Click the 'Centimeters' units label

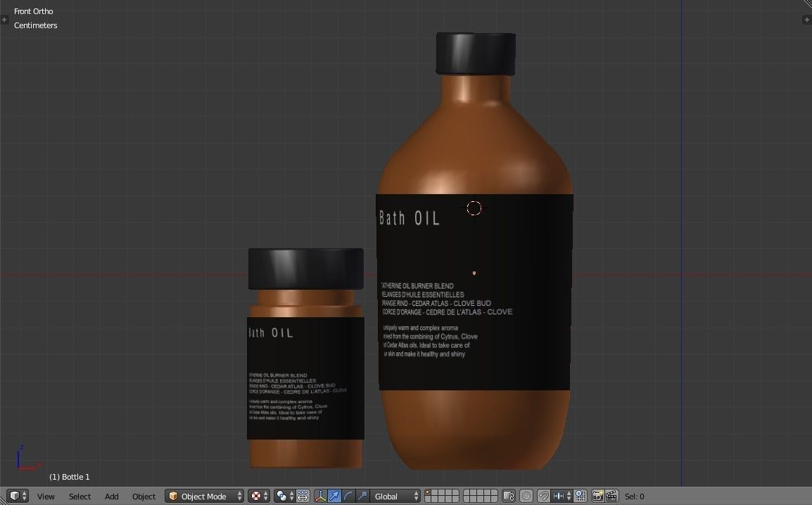[x=36, y=25]
